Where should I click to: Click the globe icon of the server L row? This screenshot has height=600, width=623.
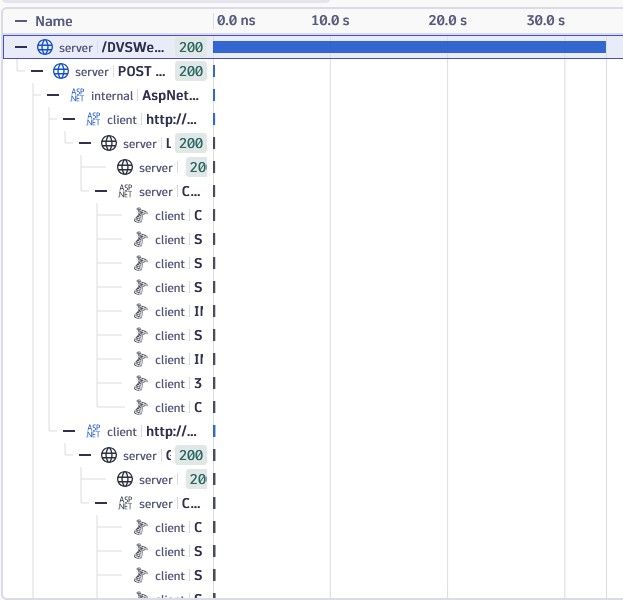(109, 143)
